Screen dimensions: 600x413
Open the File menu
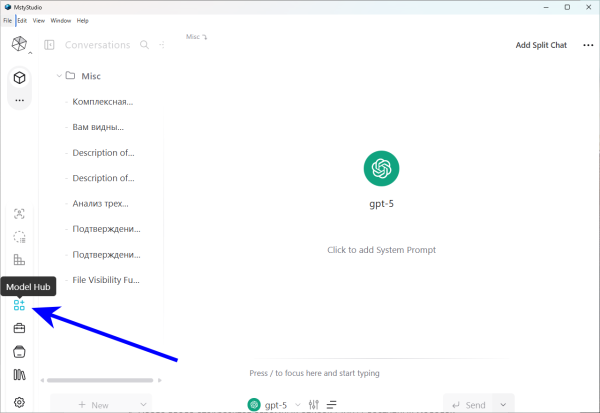pyautogui.click(x=7, y=20)
